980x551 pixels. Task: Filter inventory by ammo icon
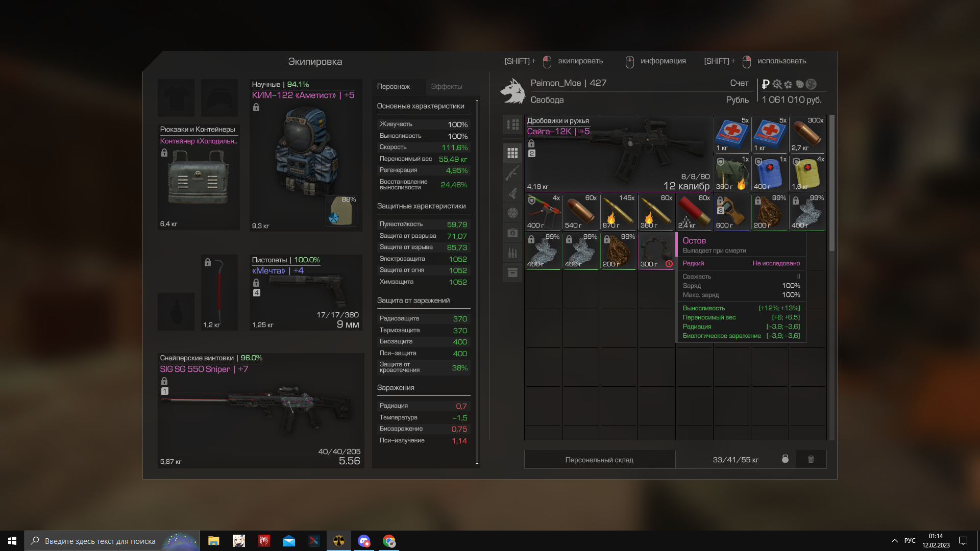pos(512,253)
